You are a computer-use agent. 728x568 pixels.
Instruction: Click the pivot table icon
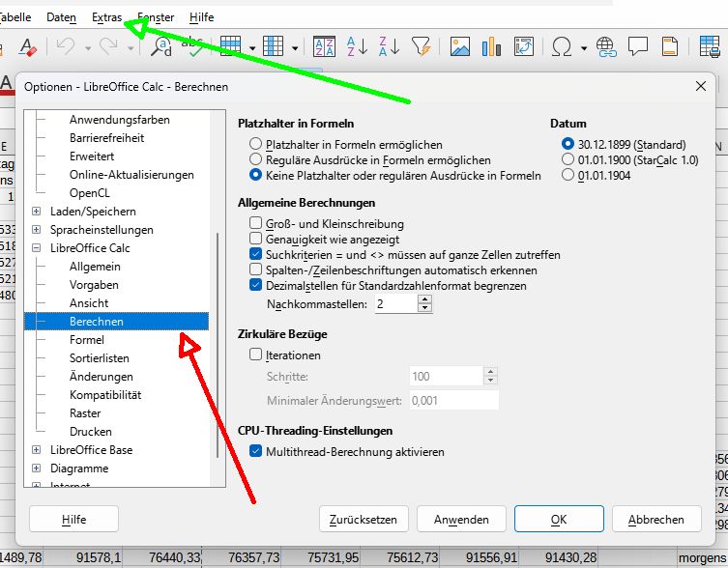coord(524,47)
